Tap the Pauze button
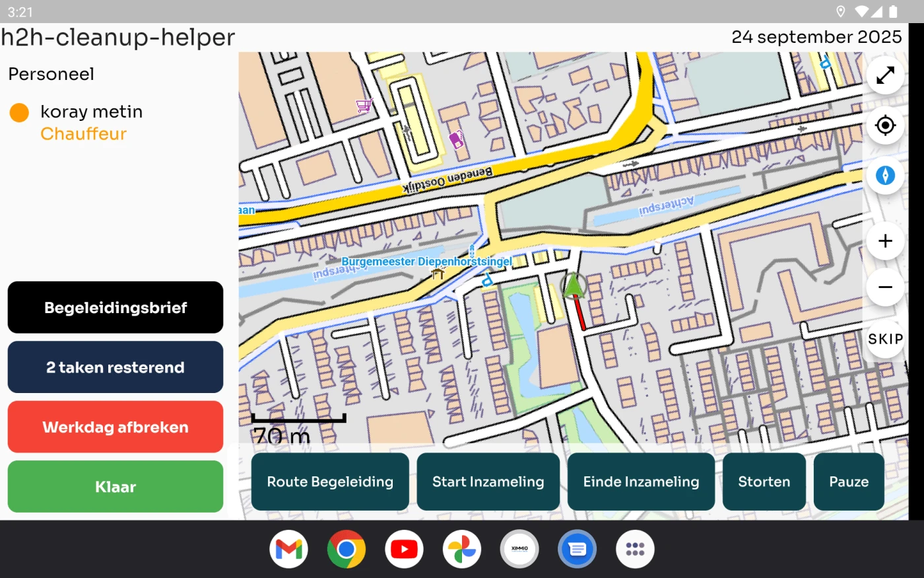Image resolution: width=924 pixels, height=578 pixels. (849, 482)
